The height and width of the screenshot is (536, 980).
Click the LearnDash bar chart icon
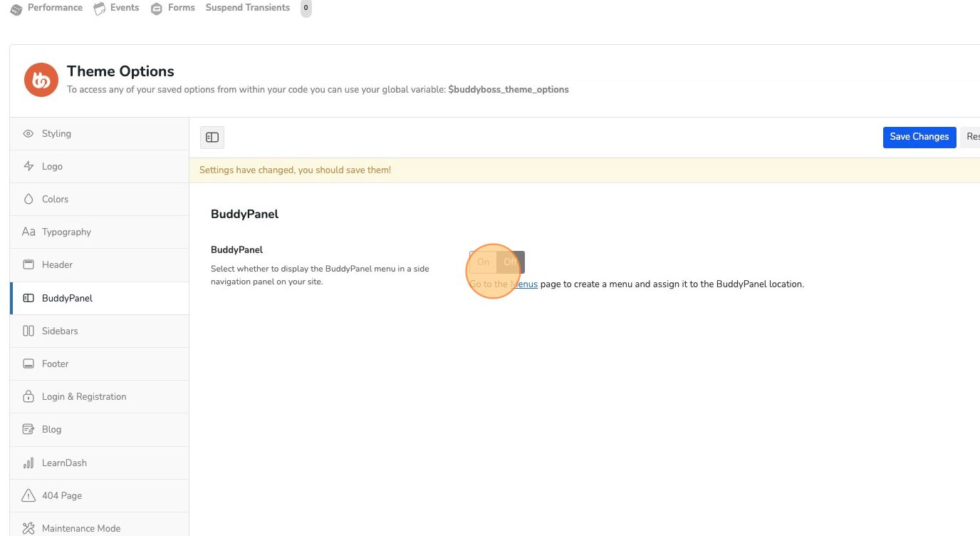coord(28,463)
